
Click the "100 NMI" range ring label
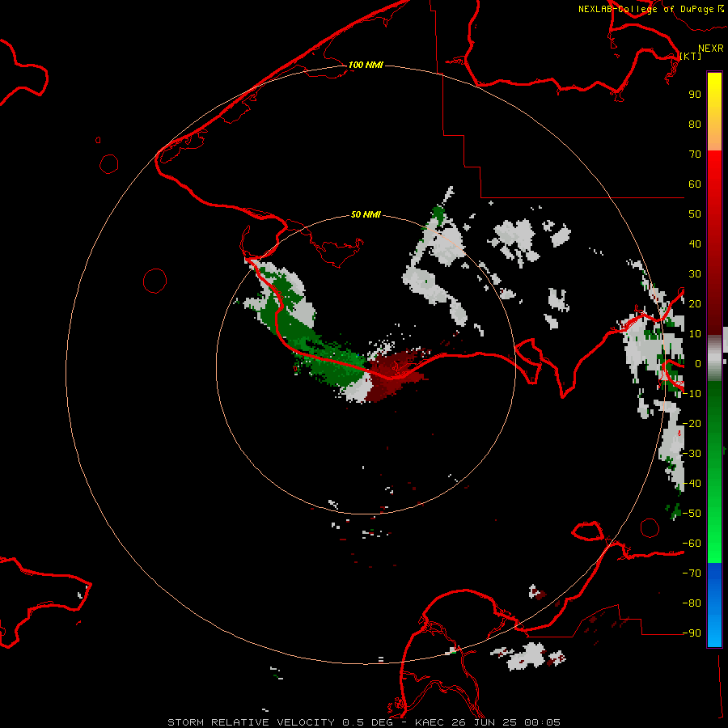point(366,65)
